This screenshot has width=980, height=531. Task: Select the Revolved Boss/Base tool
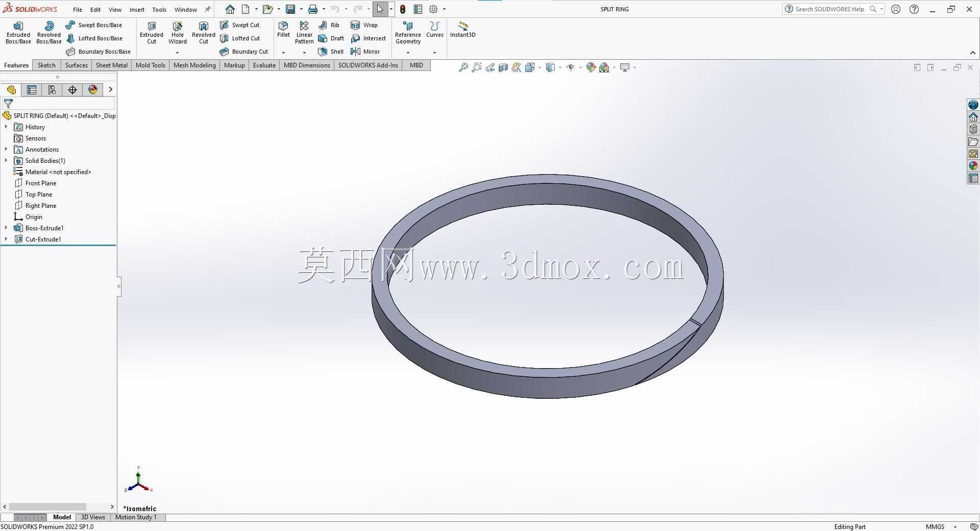(49, 33)
